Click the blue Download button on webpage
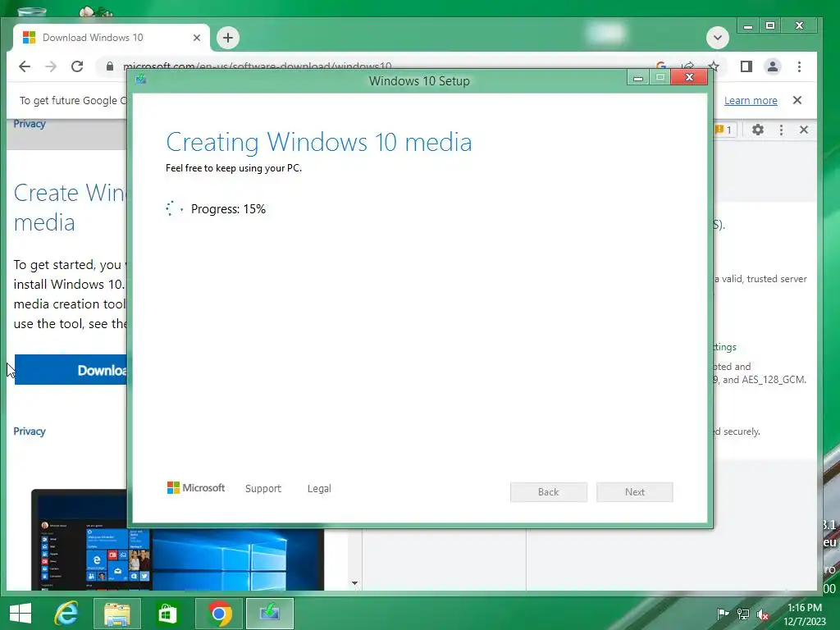This screenshot has width=840, height=630. pos(71,370)
